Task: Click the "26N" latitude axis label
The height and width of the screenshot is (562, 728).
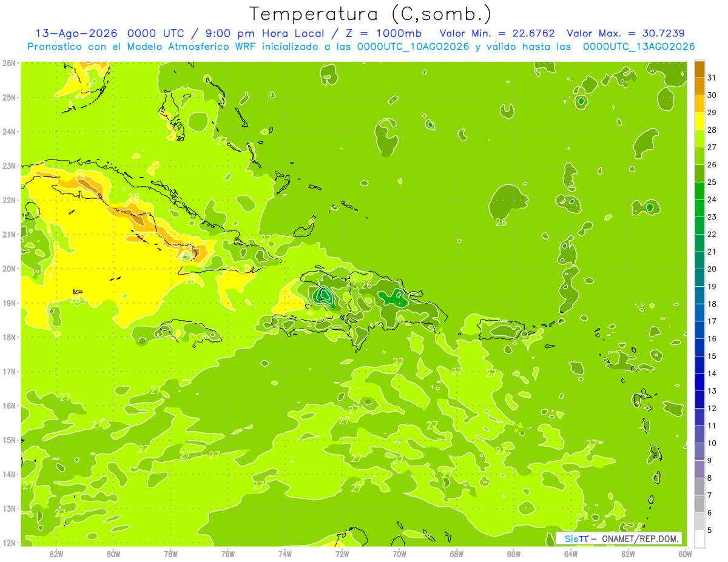Action: pos(9,63)
